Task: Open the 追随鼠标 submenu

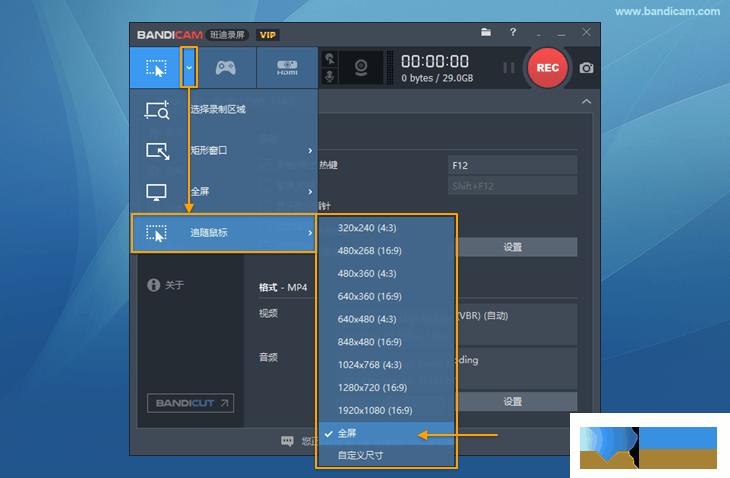Action: (x=224, y=233)
